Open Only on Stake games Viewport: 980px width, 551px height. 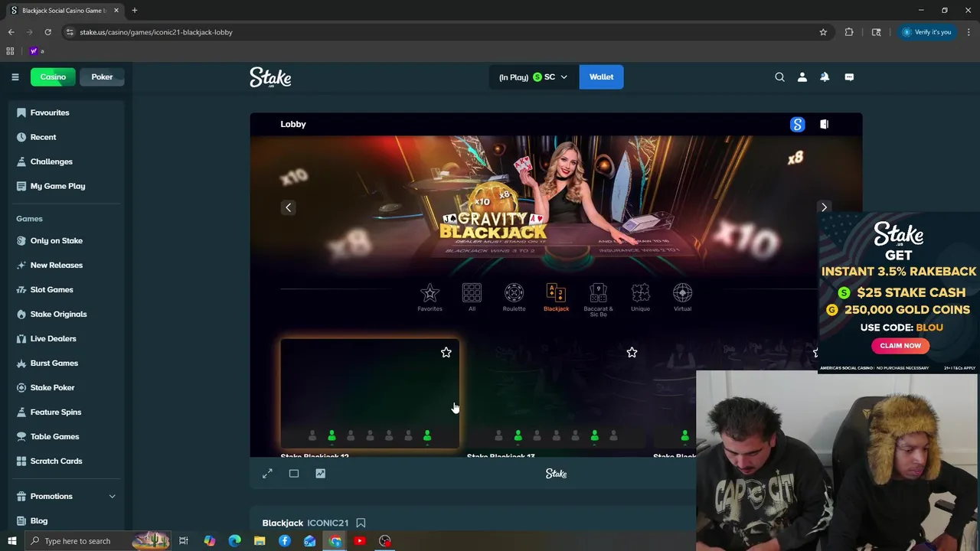[66, 240]
